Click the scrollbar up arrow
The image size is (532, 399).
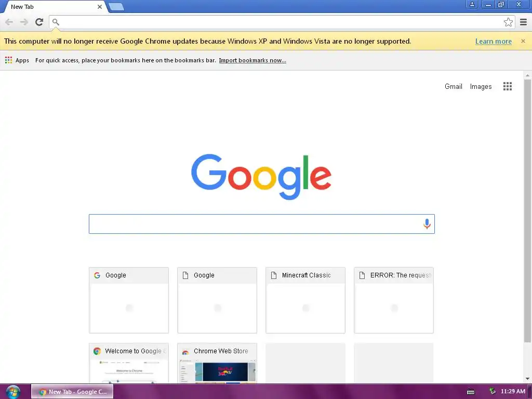point(527,75)
